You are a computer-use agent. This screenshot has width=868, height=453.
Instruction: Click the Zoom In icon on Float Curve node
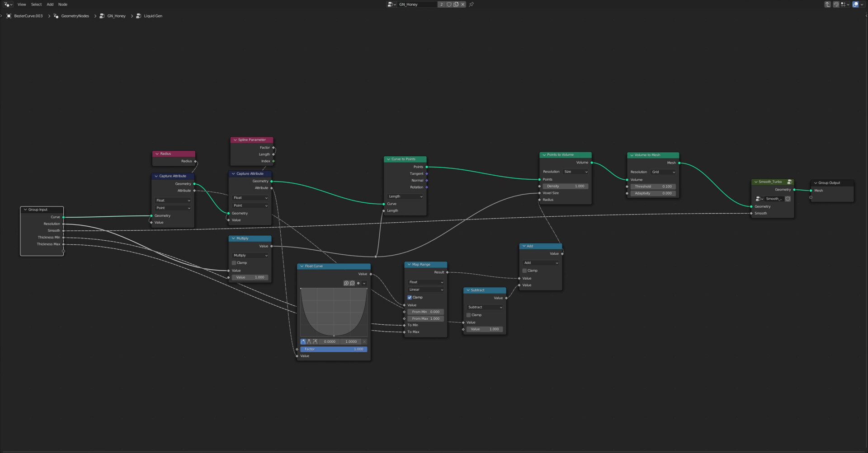click(346, 283)
